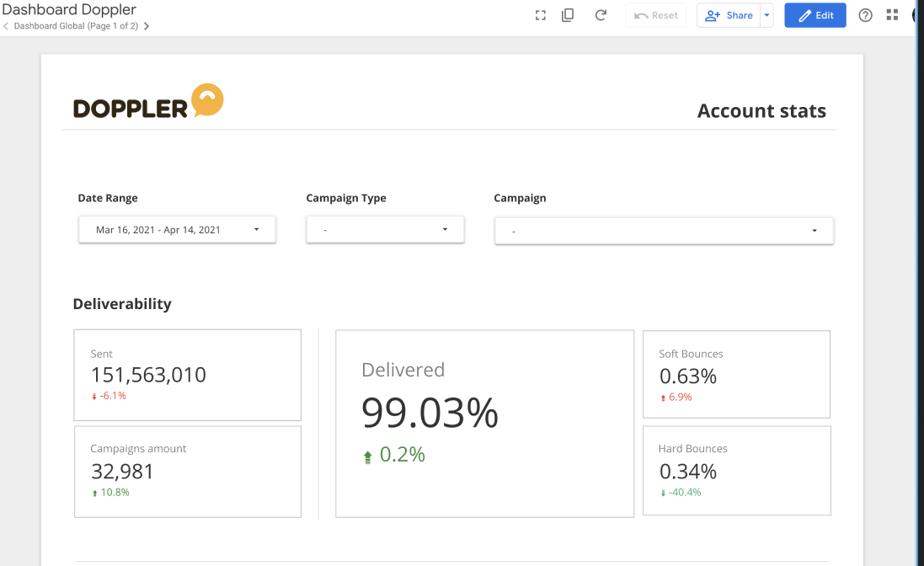Click the Delivered change 0.2%
The height and width of the screenshot is (566, 924).
(x=393, y=455)
